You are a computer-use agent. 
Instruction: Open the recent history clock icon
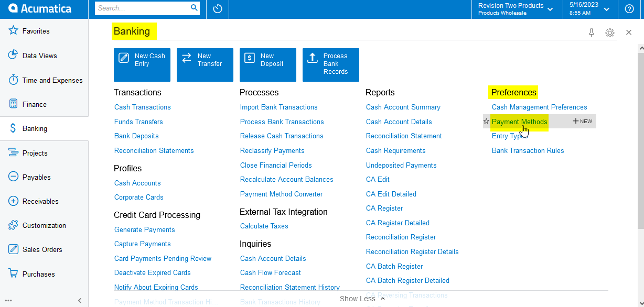point(218,9)
